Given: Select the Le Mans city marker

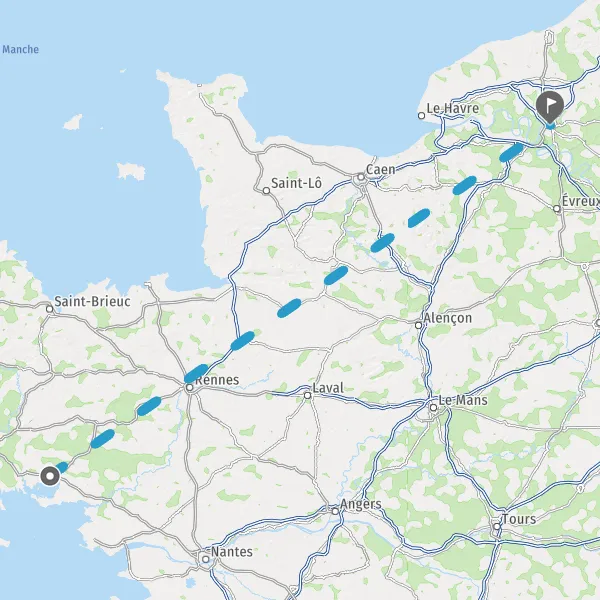Looking at the screenshot, I should 433,408.
